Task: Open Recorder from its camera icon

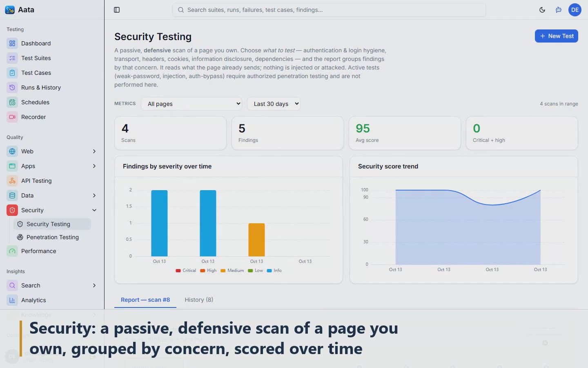Action: 12,117
